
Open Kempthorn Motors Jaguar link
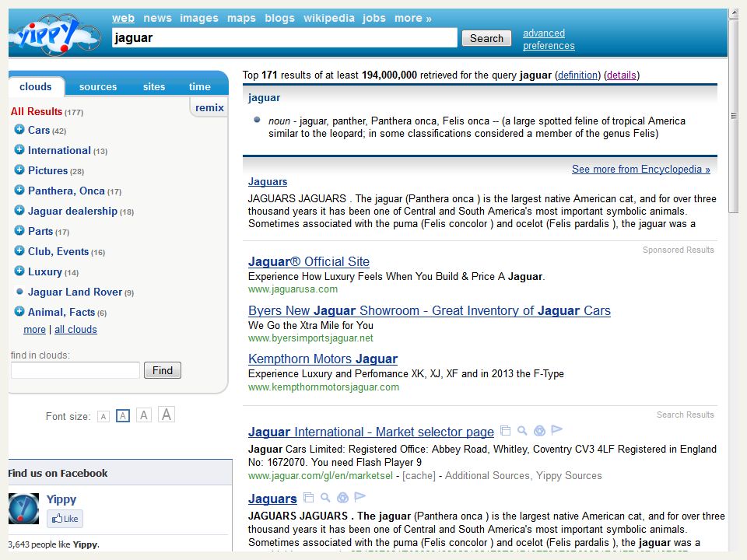tap(322, 359)
